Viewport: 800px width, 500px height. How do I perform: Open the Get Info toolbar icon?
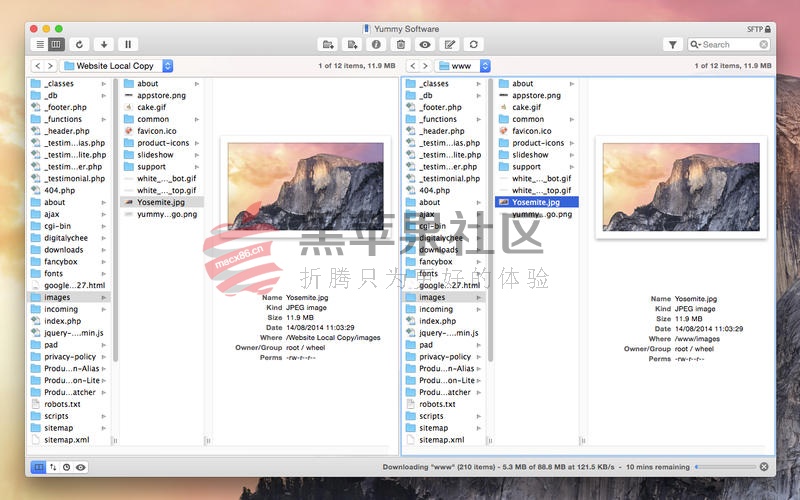(x=377, y=44)
